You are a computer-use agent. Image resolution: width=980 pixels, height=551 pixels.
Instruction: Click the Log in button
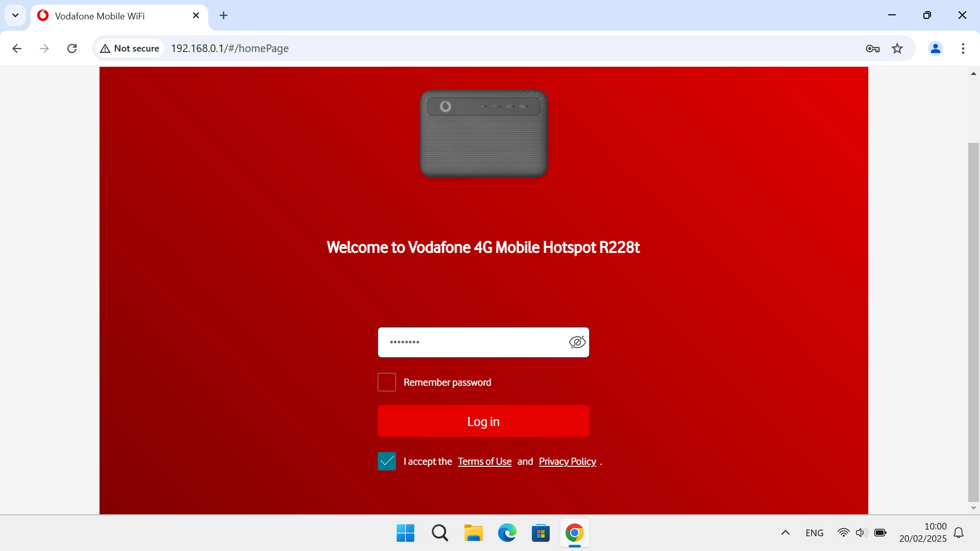coord(483,421)
